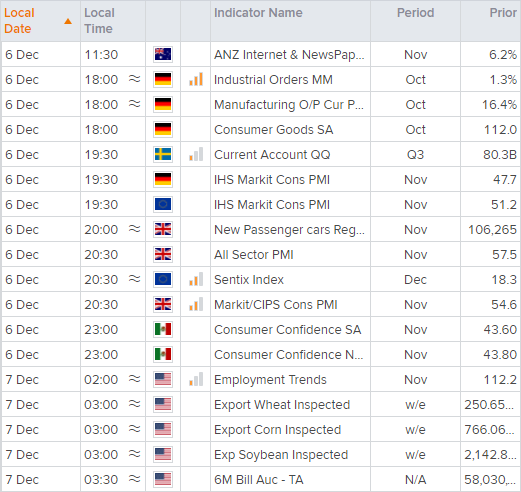The height and width of the screenshot is (492, 521).
Task: Click the Prior column header
Action: coord(503,13)
